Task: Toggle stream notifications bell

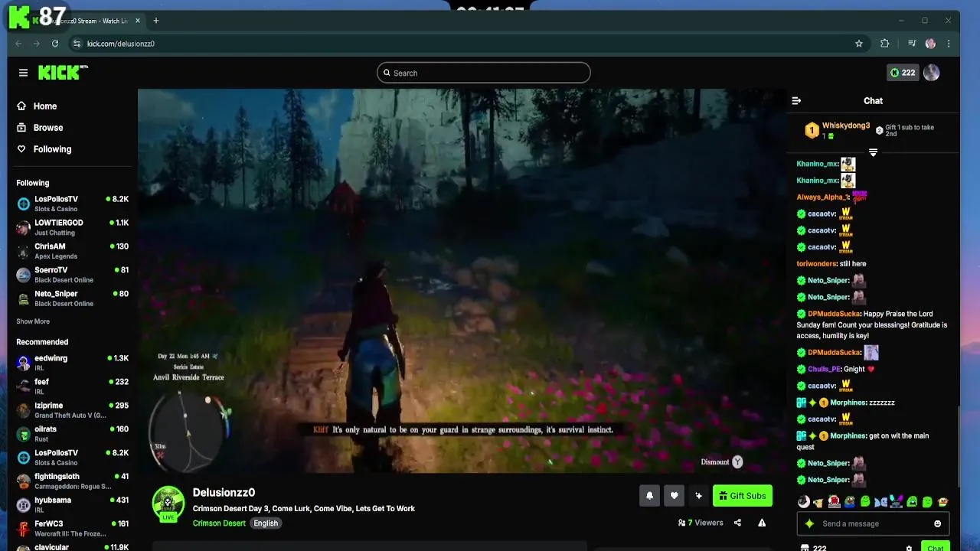Action: point(649,496)
